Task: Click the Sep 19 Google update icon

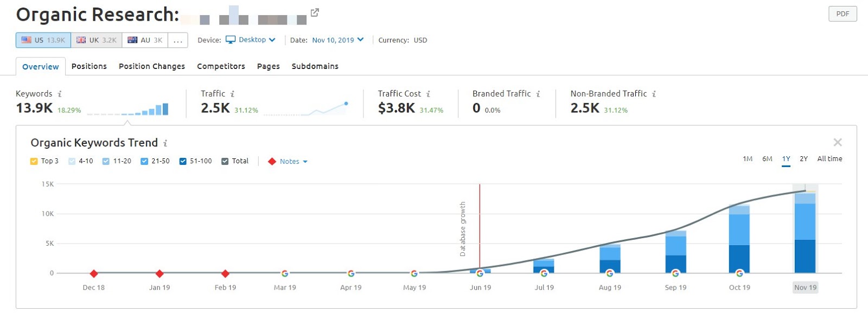Action: coord(675,273)
